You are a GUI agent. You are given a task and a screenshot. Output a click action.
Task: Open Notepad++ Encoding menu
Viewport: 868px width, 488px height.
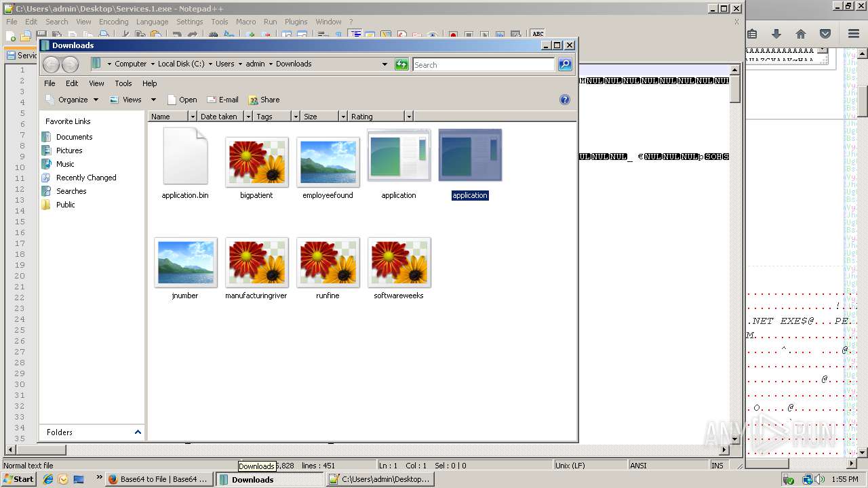113,22
